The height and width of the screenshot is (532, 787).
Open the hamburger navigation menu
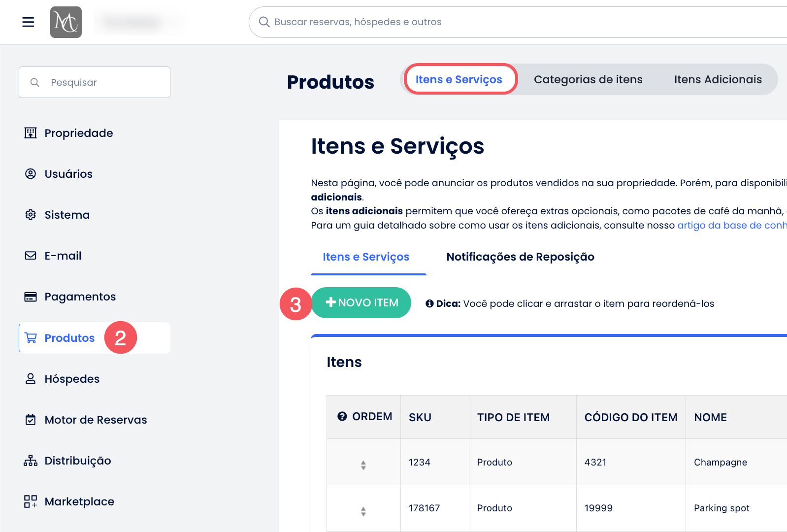[28, 22]
